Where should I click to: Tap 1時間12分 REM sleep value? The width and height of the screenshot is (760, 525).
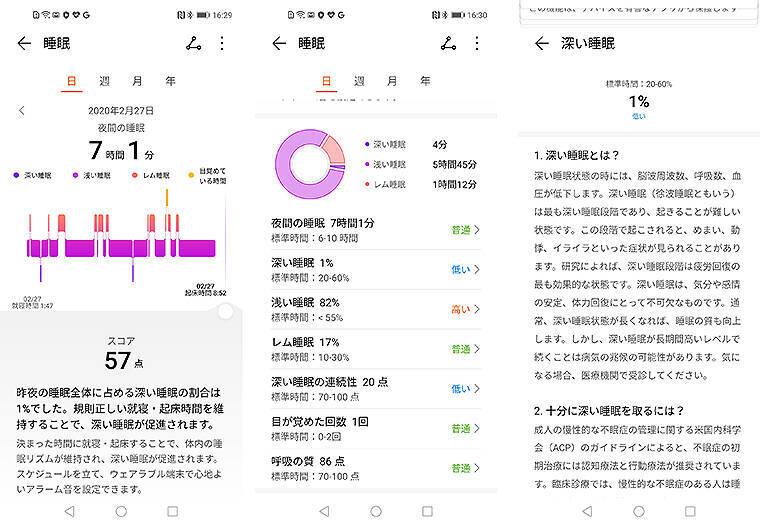pyautogui.click(x=455, y=184)
